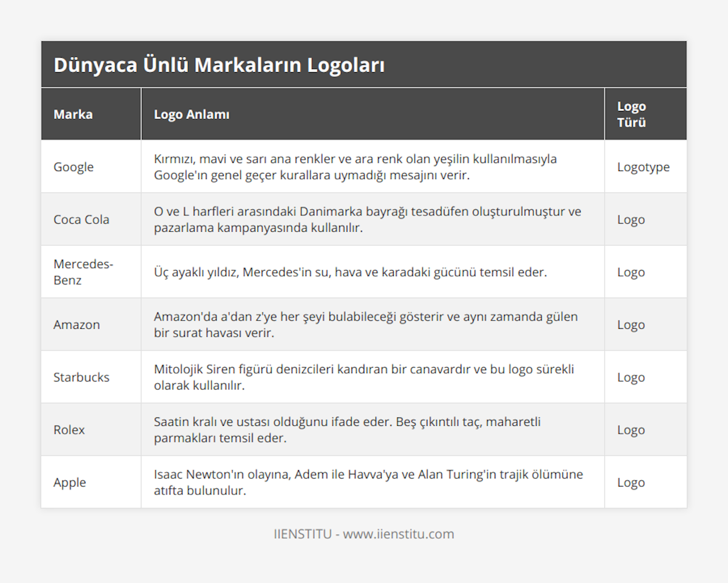
Task: Click the table title 'Dünyaca Ünlü Markaların Logoları'
Action: pyautogui.click(x=219, y=65)
